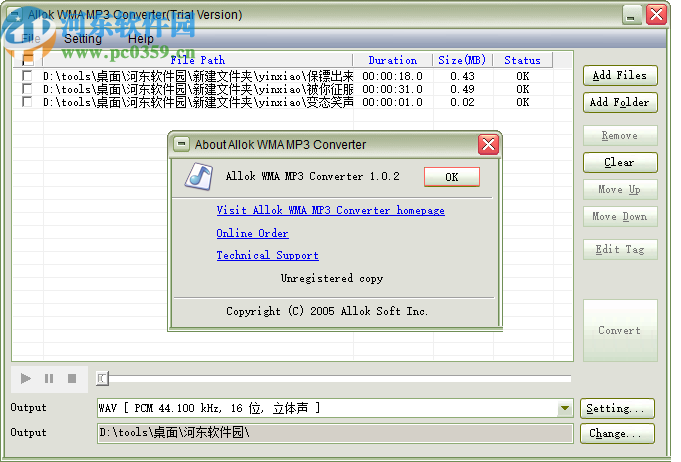This screenshot has height=462, width=681.
Task: Click OK in the About dialog
Action: [x=452, y=177]
